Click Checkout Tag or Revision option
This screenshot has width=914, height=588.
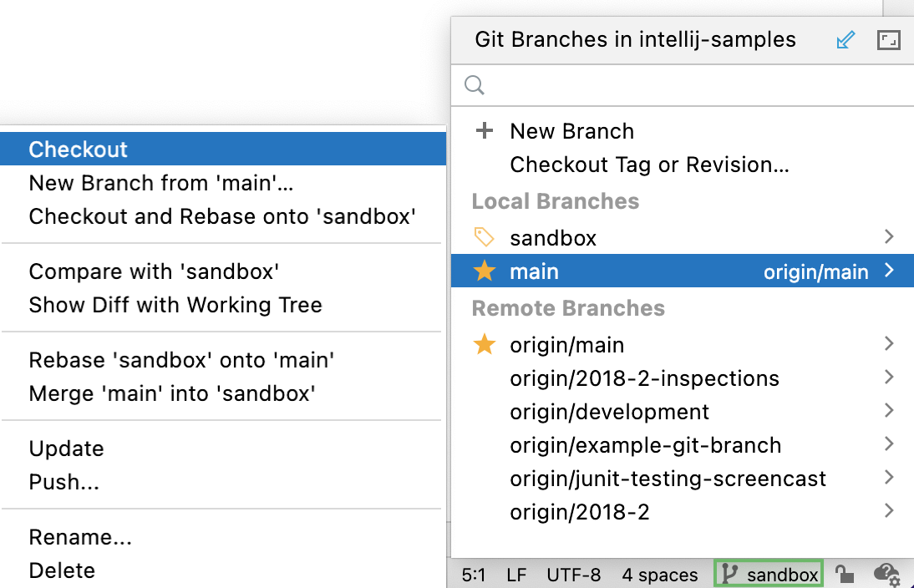tap(649, 165)
